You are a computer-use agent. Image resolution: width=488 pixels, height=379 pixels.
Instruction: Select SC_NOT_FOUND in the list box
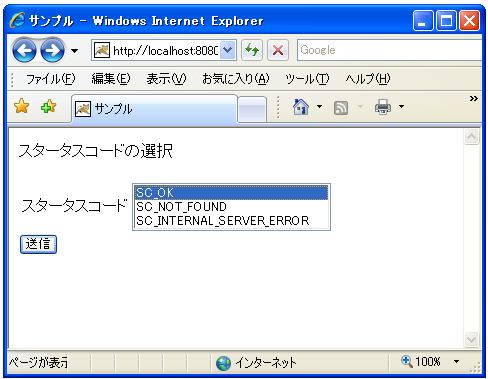[x=231, y=207]
